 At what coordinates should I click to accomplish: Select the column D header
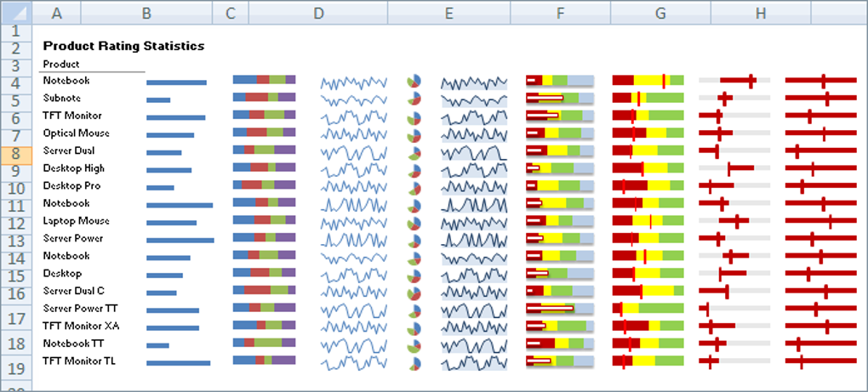point(317,14)
